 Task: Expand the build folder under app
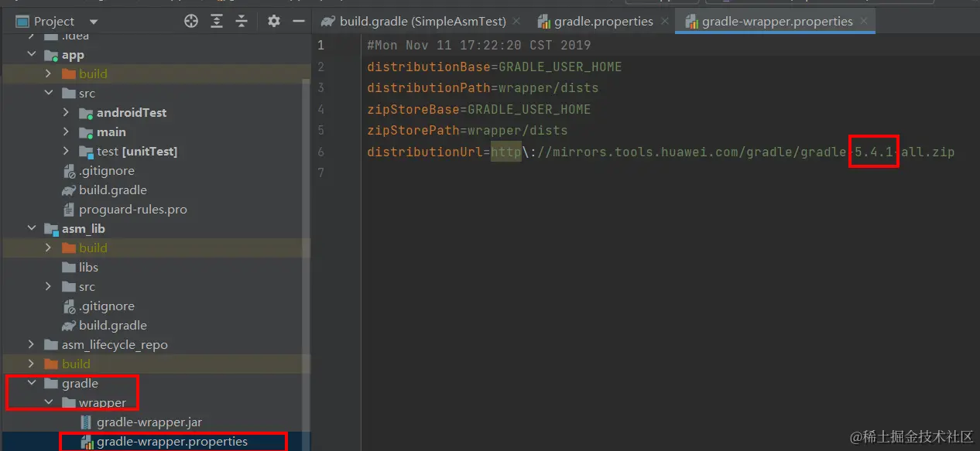tap(49, 74)
